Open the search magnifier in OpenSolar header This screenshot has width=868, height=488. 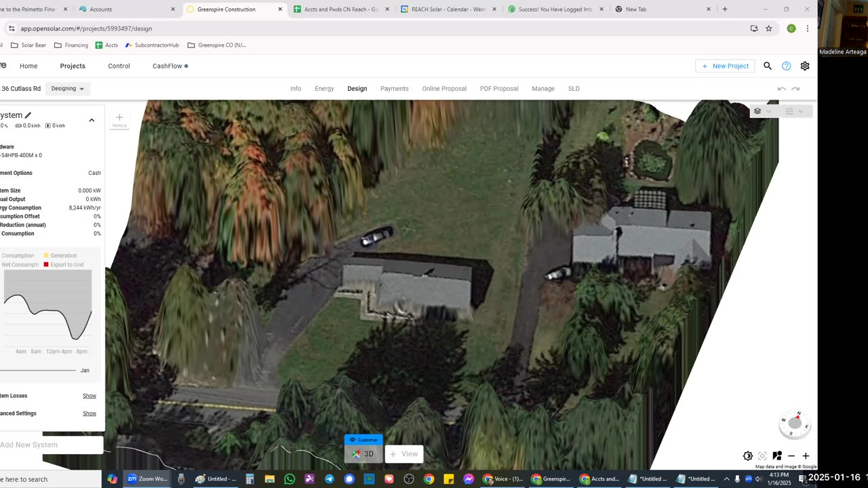point(768,66)
